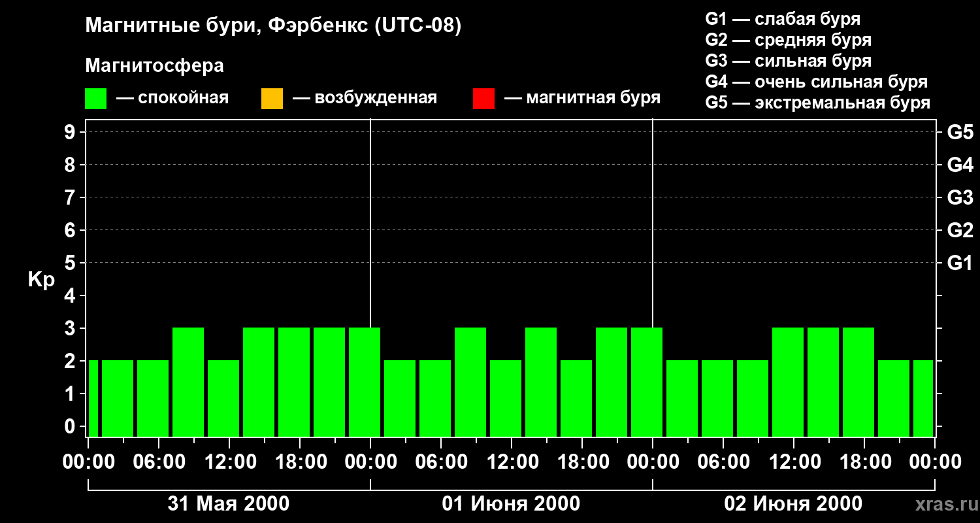Click the last 00:00 time tick label
The width and height of the screenshot is (980, 523).
(x=935, y=462)
